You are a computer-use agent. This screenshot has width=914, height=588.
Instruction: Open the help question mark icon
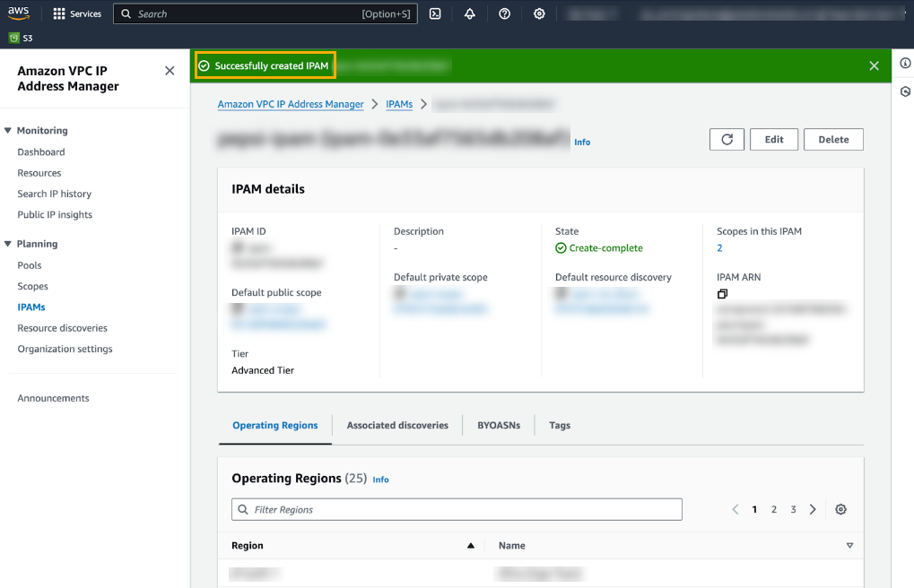[505, 14]
